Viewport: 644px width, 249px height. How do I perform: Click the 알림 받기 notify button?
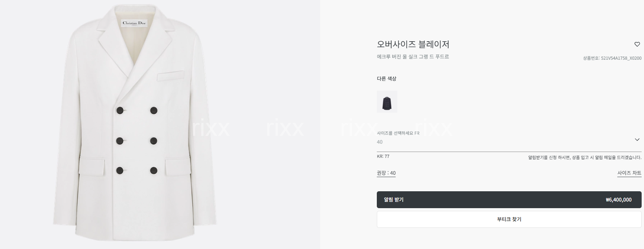point(509,200)
